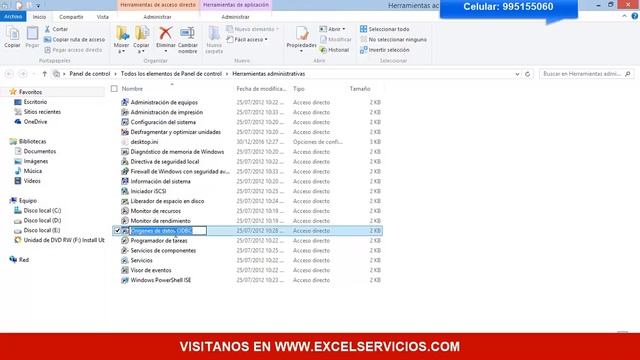The image size is (640, 360).
Task: Click the Iniciador iSCSI icon
Action: point(125,191)
